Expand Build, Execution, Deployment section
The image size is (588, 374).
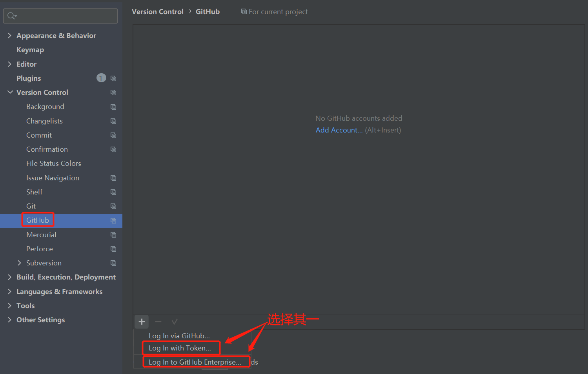[x=10, y=277]
